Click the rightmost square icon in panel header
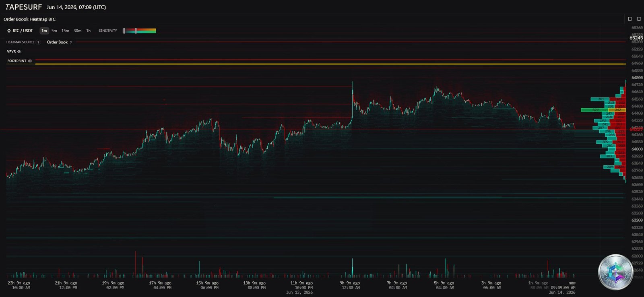This screenshot has height=297, width=644. [x=638, y=19]
